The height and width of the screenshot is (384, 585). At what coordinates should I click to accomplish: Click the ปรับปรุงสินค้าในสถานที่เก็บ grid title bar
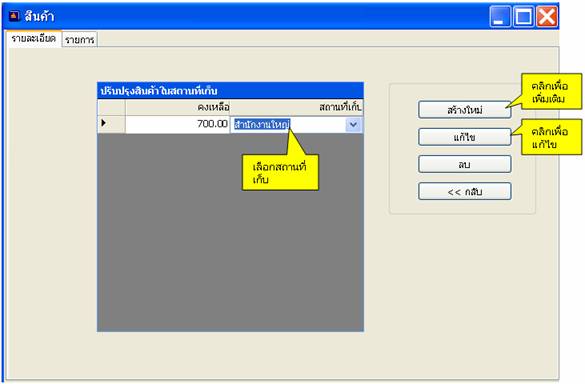(x=230, y=91)
